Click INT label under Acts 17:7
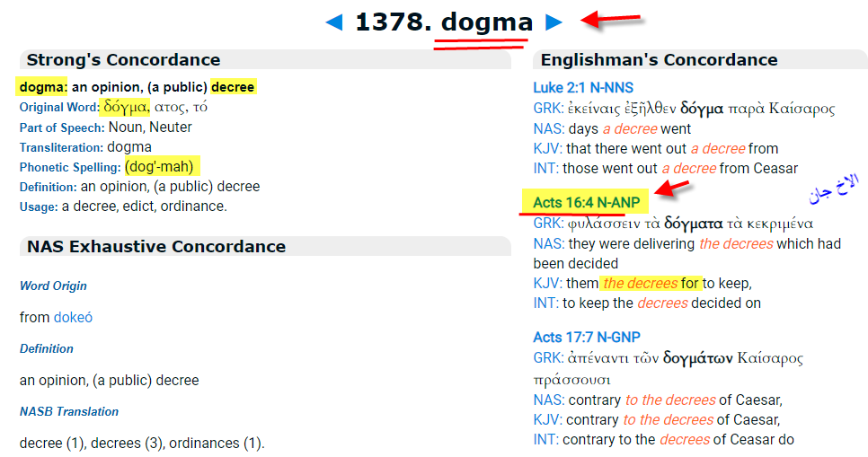 (x=545, y=439)
